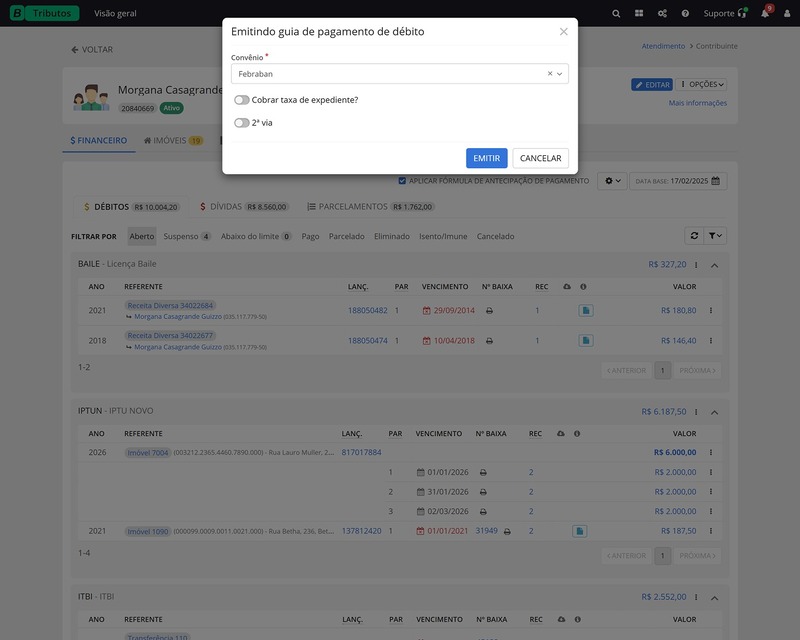Viewport: 800px width, 640px height.
Task: Open the apps grid icon in header
Action: tap(639, 14)
